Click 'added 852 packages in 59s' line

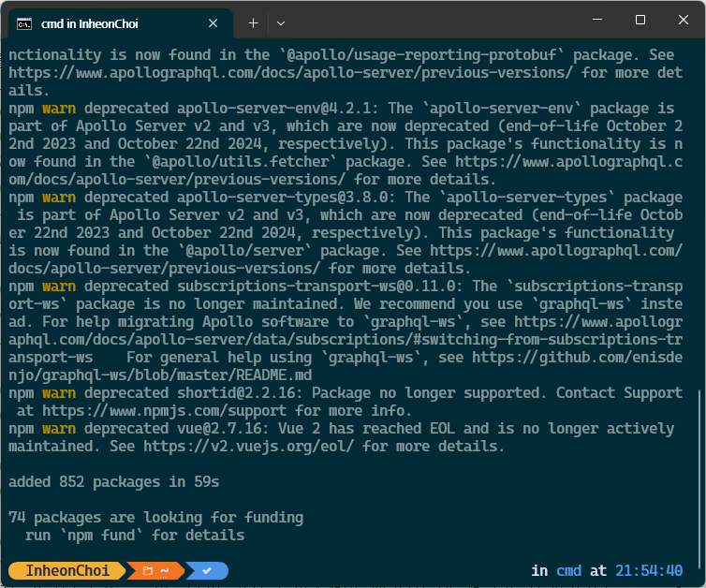tap(114, 482)
